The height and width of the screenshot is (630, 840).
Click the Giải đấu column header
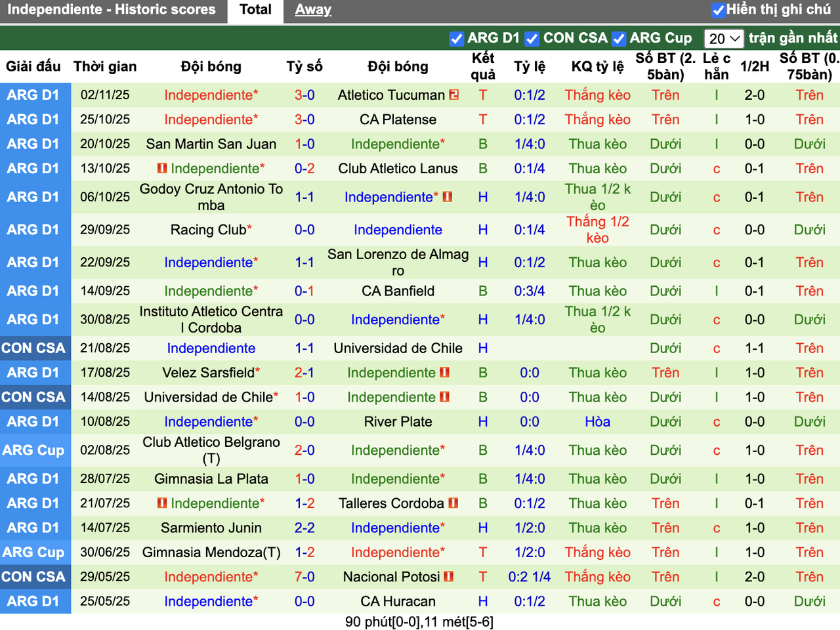pos(33,66)
